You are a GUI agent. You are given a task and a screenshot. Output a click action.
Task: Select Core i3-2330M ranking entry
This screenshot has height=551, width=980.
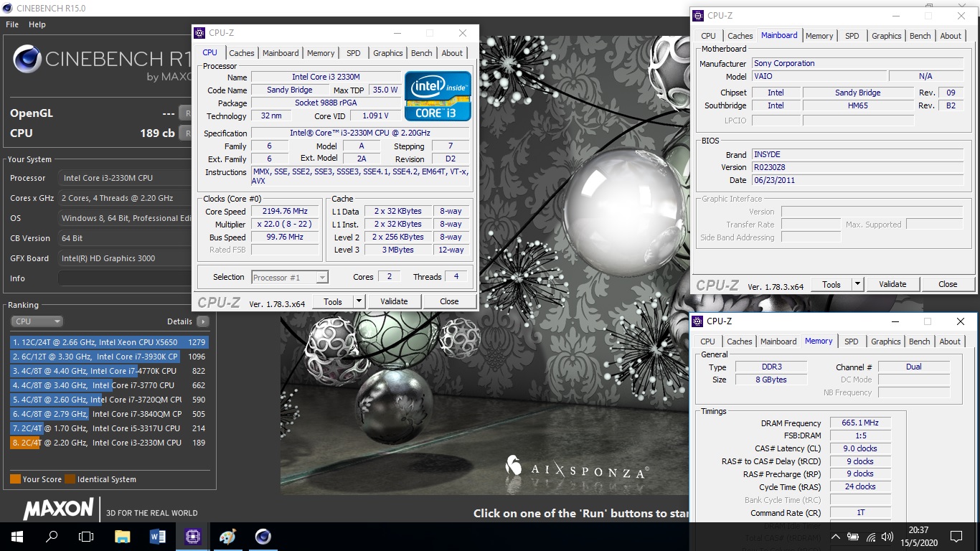[109, 443]
